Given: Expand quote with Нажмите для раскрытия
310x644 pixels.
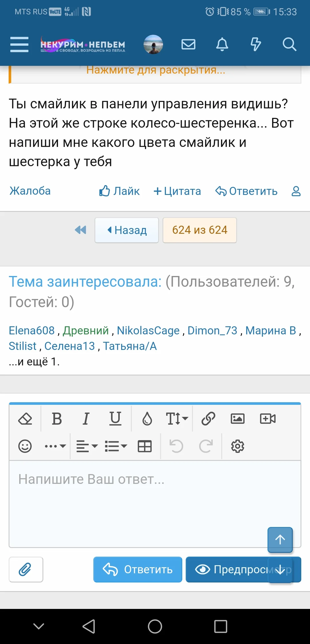Looking at the screenshot, I should 156,70.
